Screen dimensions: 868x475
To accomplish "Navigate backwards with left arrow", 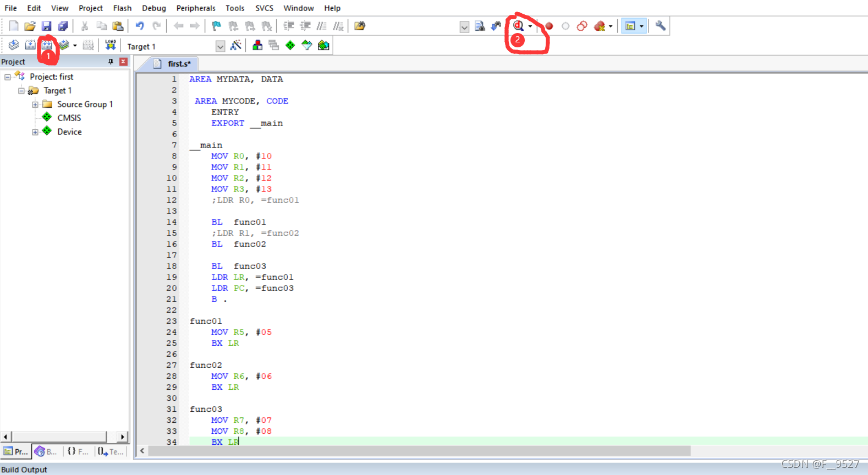I will (178, 26).
